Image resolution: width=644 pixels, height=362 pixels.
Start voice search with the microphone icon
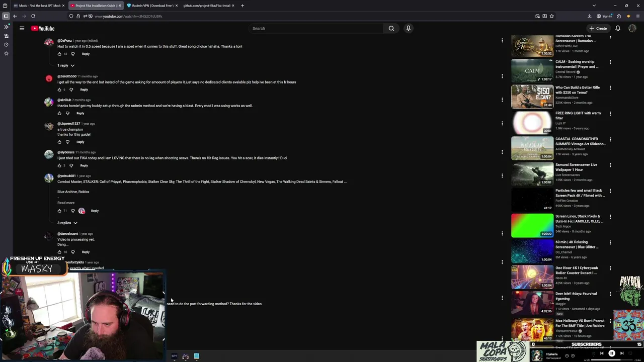pos(409,29)
